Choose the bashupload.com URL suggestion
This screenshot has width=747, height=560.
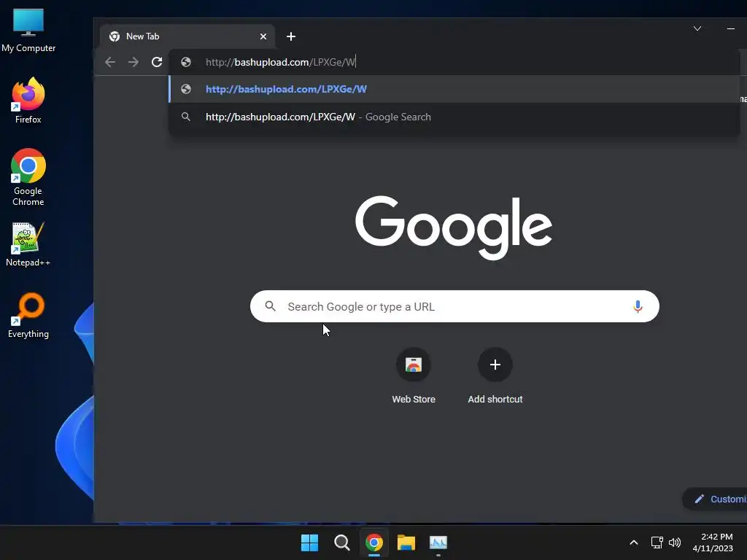pos(454,89)
